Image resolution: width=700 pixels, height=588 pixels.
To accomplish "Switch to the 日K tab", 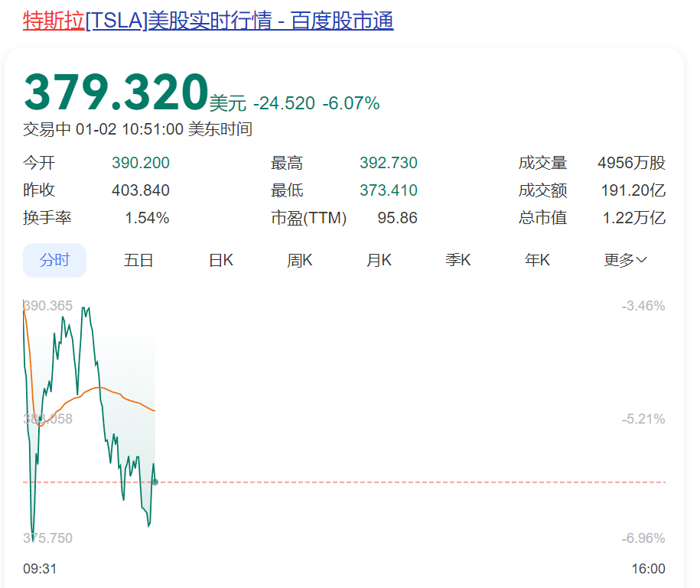I will [220, 260].
